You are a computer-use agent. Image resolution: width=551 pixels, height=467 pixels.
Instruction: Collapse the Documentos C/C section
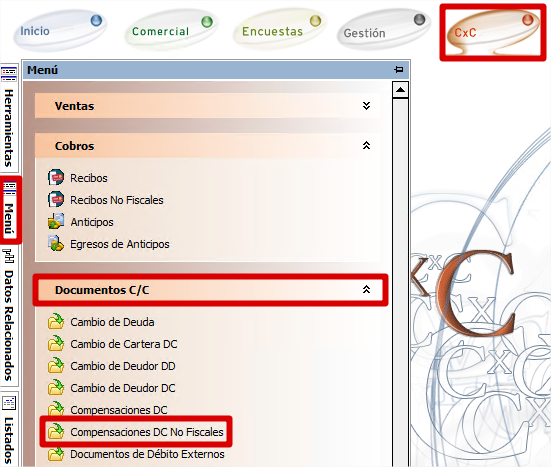click(366, 289)
